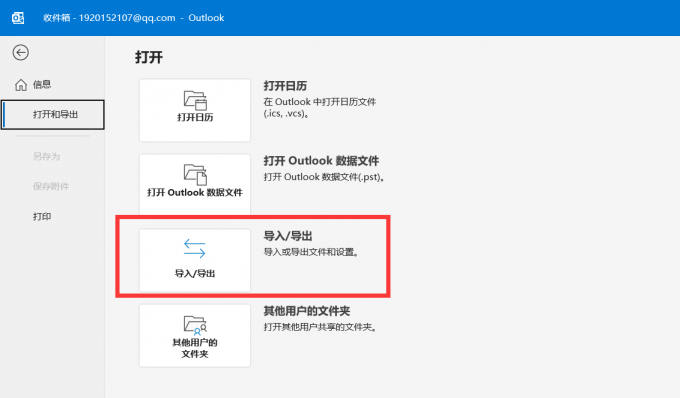This screenshot has width=680, height=398.
Task: Click the shared user folder icon
Action: [195, 325]
